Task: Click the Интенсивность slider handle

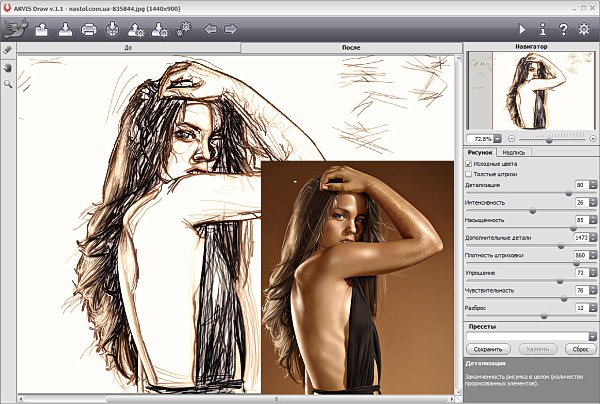Action: coord(531,210)
